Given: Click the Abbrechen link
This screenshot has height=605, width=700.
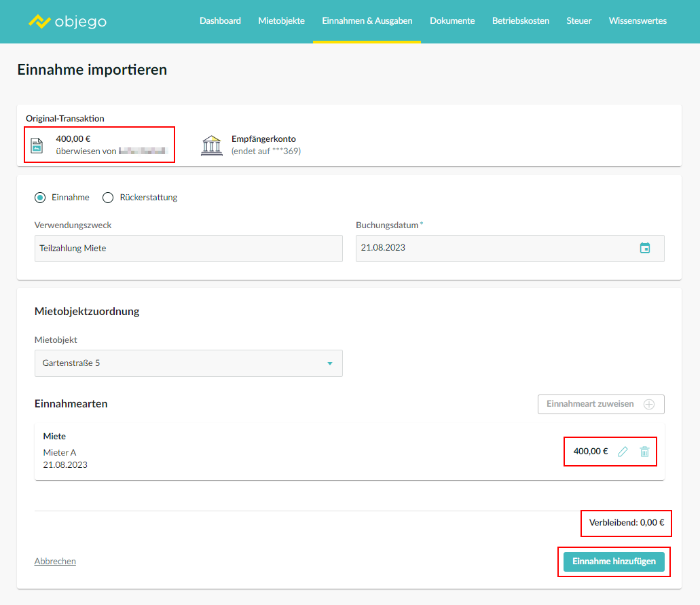Looking at the screenshot, I should [x=55, y=562].
